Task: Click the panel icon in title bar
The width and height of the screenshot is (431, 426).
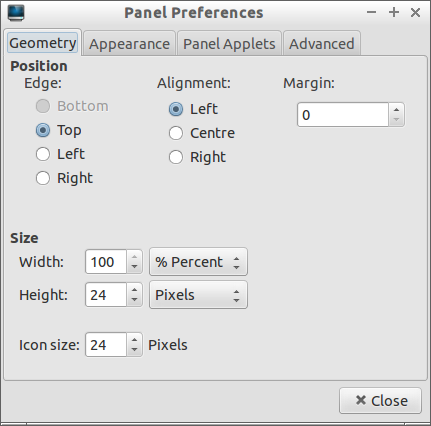Action: pos(16,13)
